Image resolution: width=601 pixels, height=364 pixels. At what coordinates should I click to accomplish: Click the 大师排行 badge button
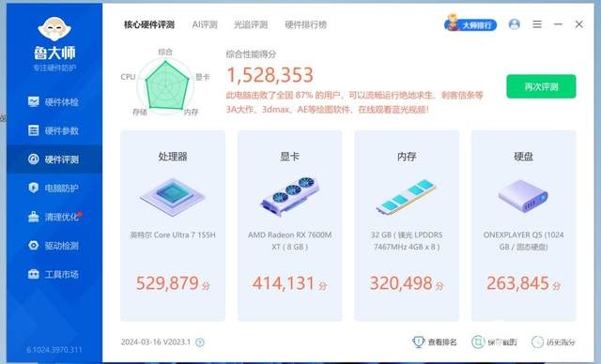click(x=470, y=24)
